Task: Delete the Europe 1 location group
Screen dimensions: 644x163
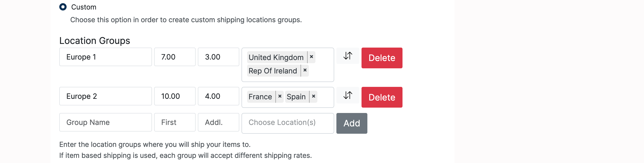Action: 382,58
